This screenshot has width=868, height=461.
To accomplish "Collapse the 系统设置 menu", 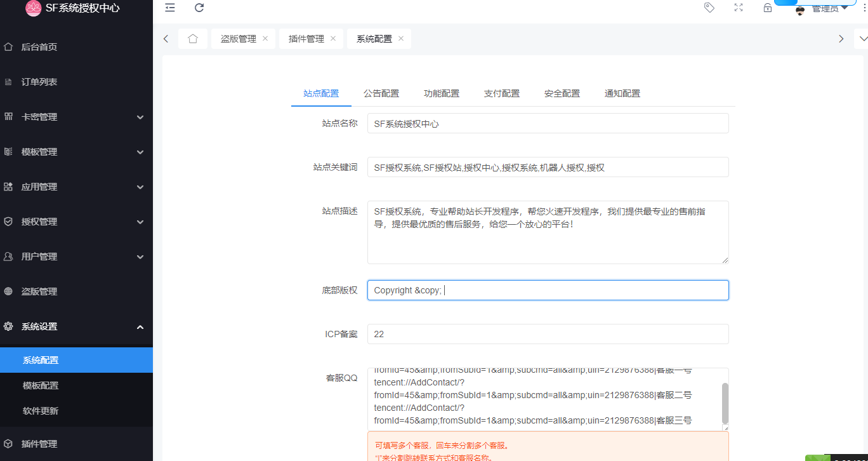I will click(76, 326).
